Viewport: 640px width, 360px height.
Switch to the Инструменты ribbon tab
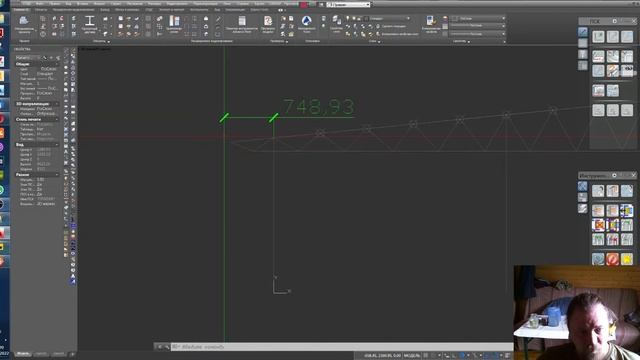click(x=199, y=10)
